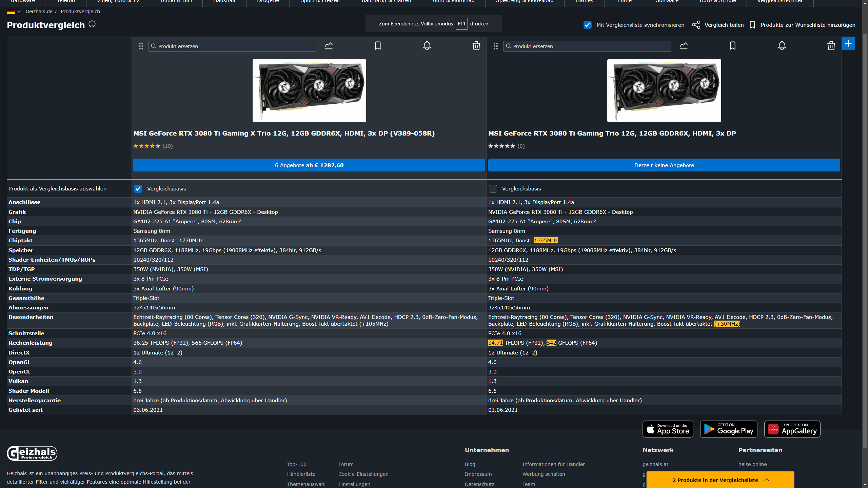Screen dimensions: 868x488
Task: Click the Vergleich teilen share icon
Action: tap(696, 25)
